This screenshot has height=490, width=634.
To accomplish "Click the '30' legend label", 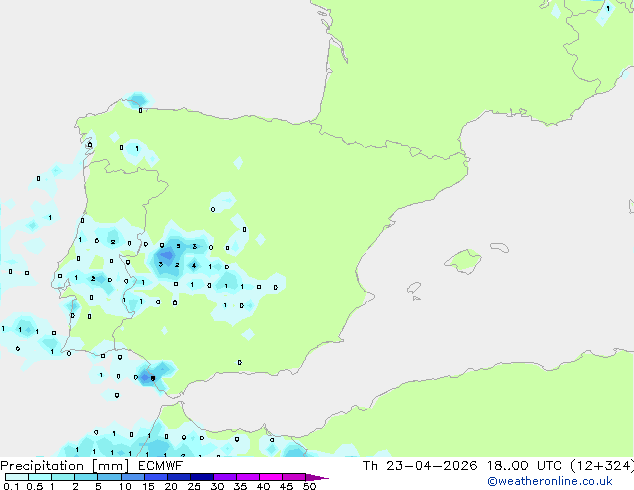I will [x=218, y=486].
